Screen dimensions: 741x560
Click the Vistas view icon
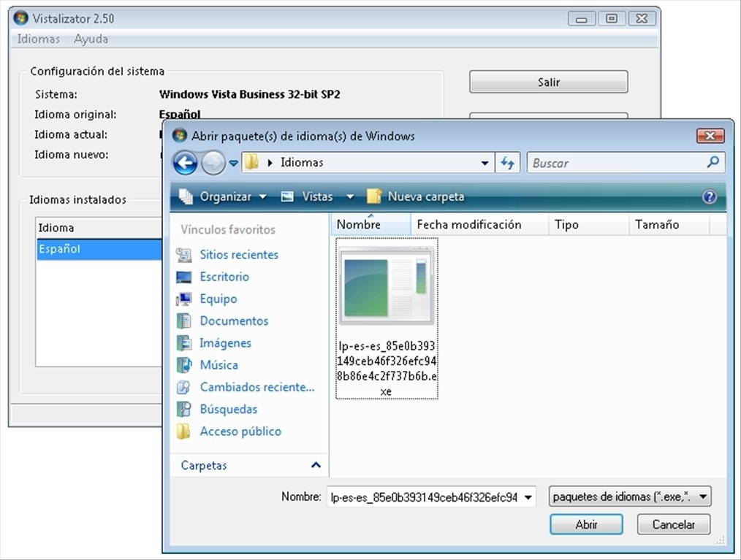point(287,196)
